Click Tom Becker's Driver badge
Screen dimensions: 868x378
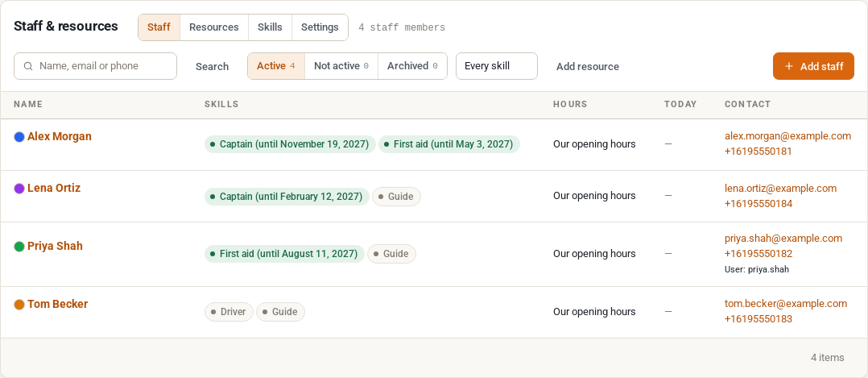click(x=229, y=311)
